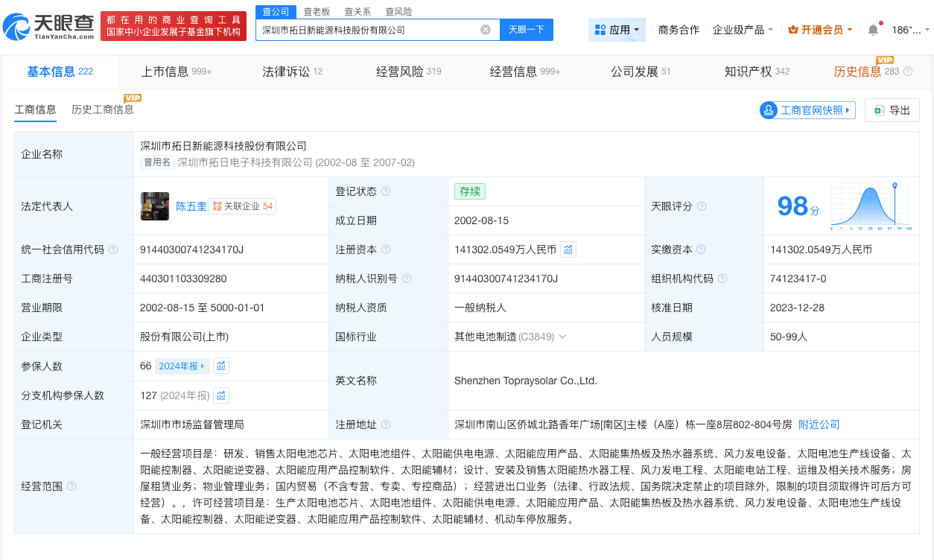Click the help icon next to 纳税人识别号
This screenshot has height=560, width=934.
click(407, 279)
